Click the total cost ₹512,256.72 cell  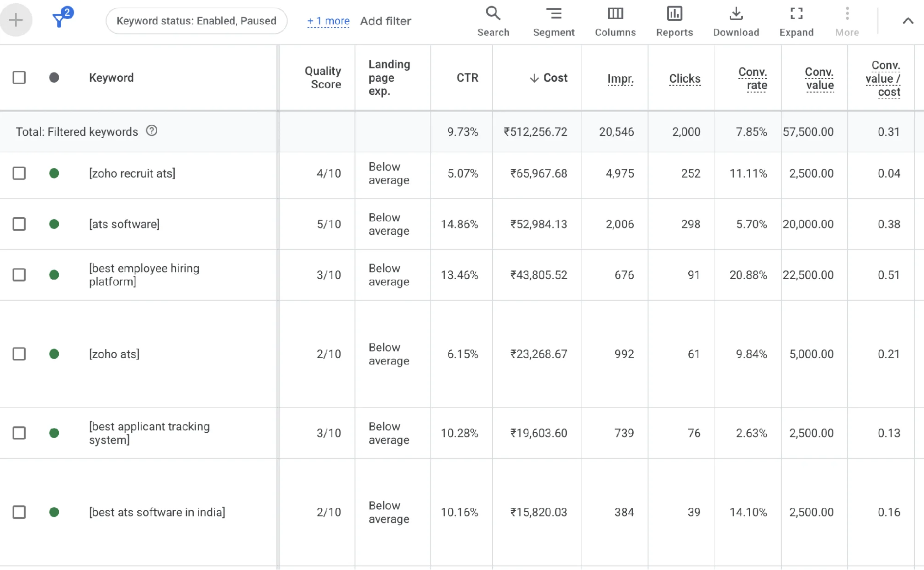click(x=535, y=132)
